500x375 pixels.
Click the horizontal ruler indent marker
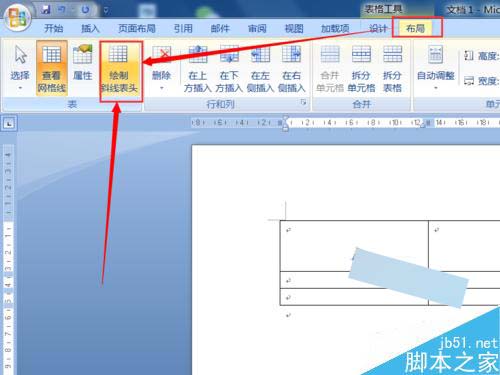tap(285, 123)
